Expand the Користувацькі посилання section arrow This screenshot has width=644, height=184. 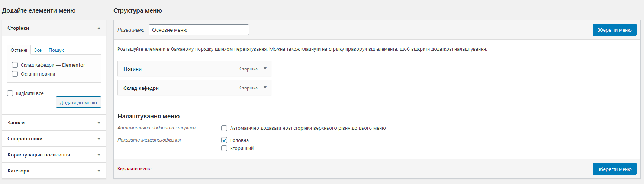[99, 155]
